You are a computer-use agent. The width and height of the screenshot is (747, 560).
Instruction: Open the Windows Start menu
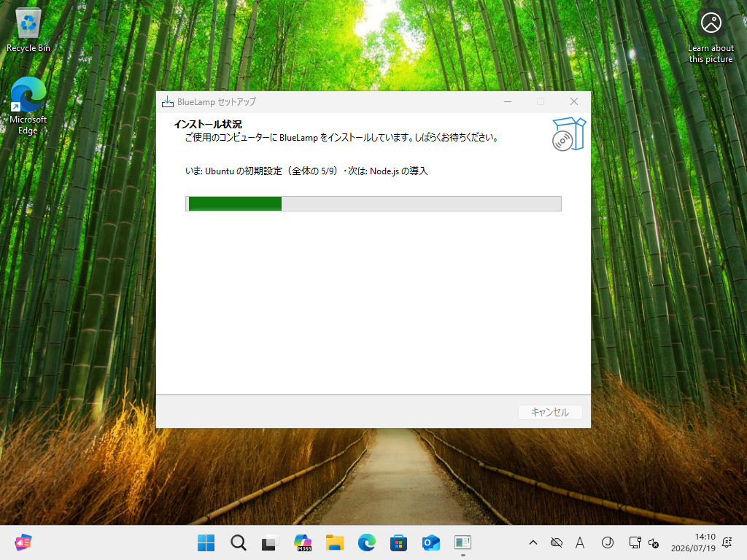pos(206,542)
